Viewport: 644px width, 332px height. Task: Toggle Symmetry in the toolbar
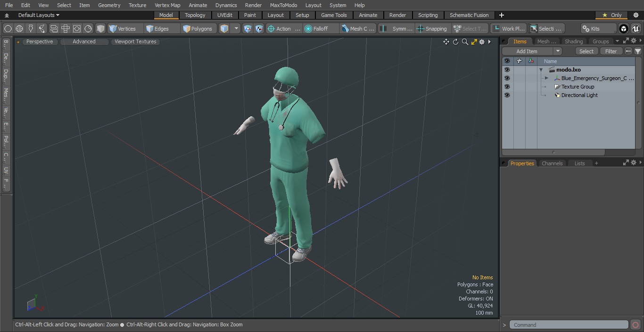coord(397,29)
